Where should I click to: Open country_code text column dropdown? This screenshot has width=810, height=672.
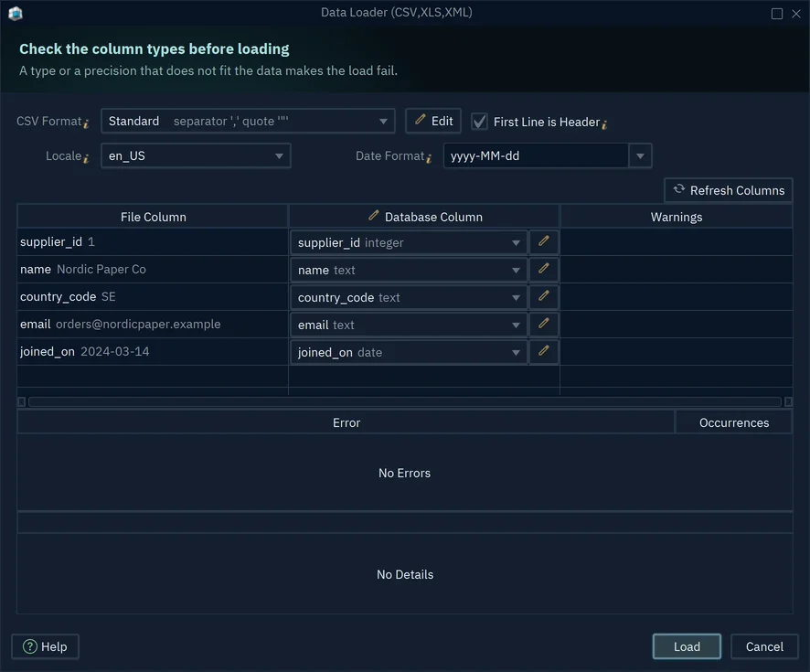(409, 297)
